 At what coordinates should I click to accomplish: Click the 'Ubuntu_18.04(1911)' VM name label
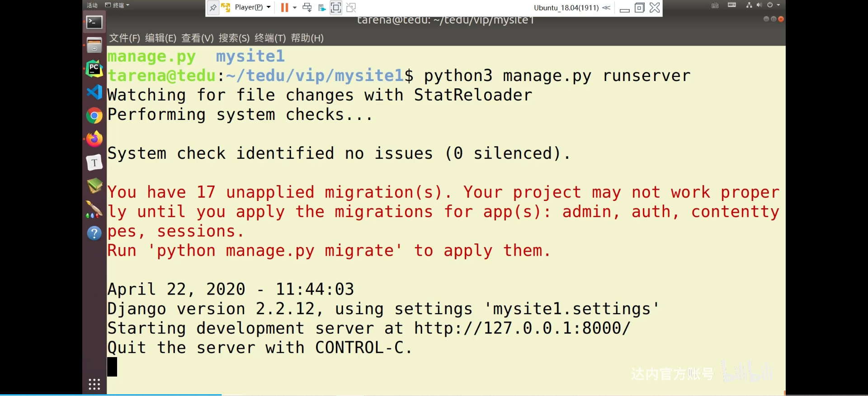(x=566, y=8)
